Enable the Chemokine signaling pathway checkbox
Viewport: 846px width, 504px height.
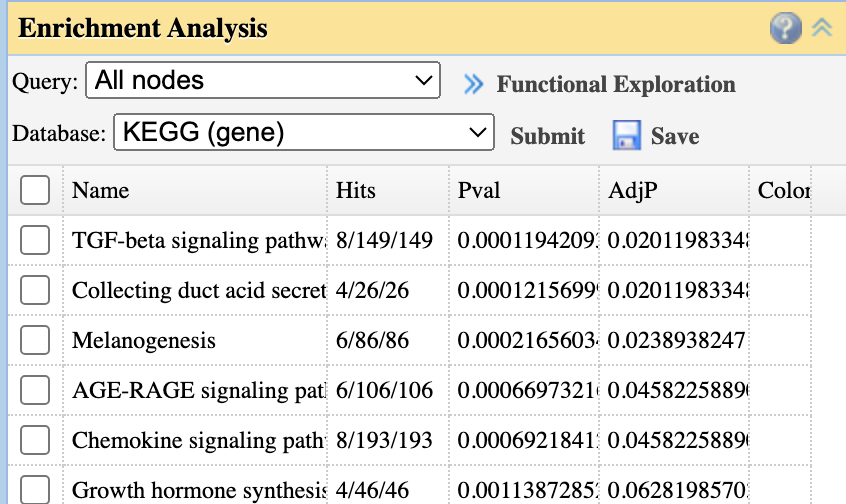click(35, 440)
